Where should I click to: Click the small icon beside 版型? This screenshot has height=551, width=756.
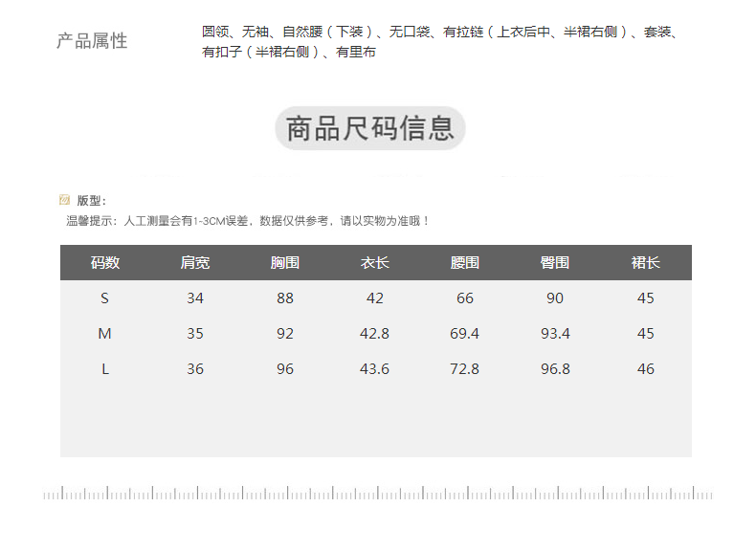point(64,200)
